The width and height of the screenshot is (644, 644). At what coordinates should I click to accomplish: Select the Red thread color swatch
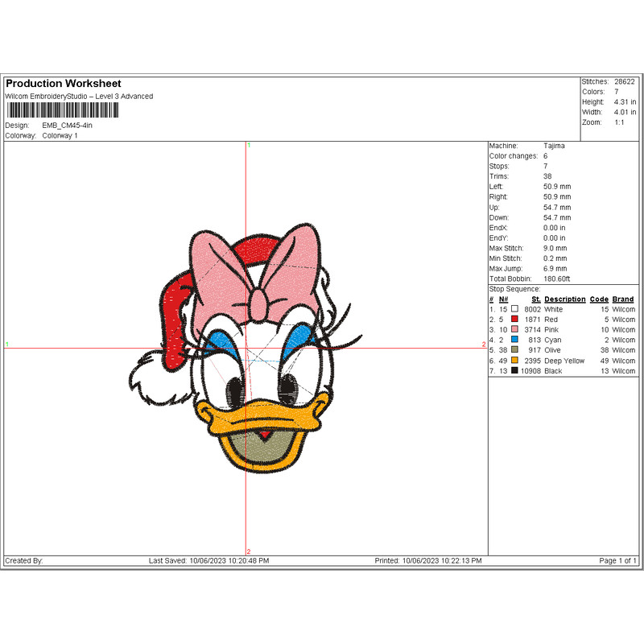coord(514,320)
